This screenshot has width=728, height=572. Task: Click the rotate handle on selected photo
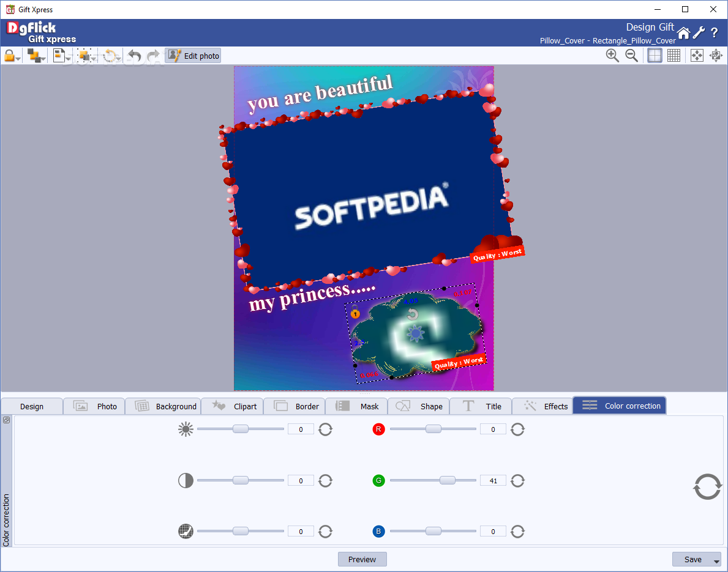(412, 315)
